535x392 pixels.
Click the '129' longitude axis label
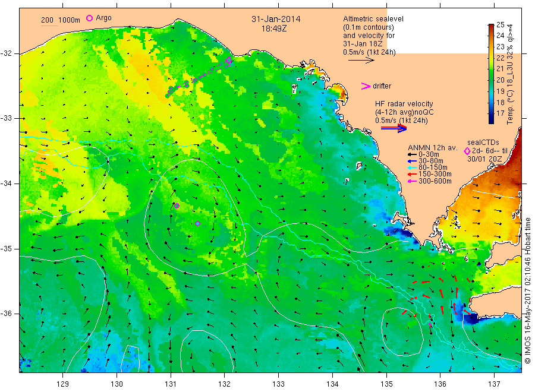click(63, 384)
